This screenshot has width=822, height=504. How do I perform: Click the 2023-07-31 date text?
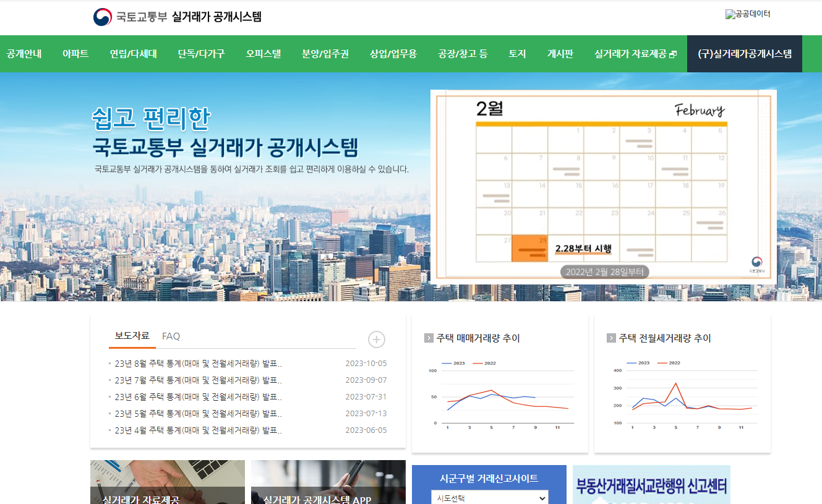(366, 397)
